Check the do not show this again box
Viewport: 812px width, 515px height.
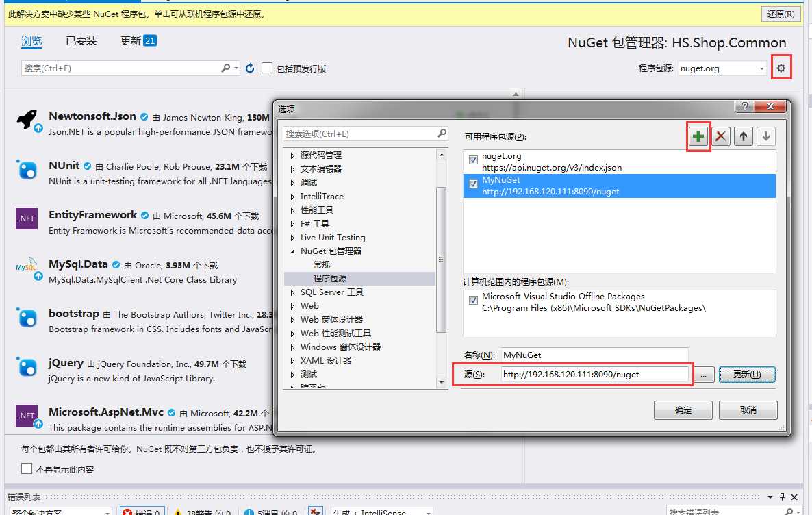tap(27, 468)
